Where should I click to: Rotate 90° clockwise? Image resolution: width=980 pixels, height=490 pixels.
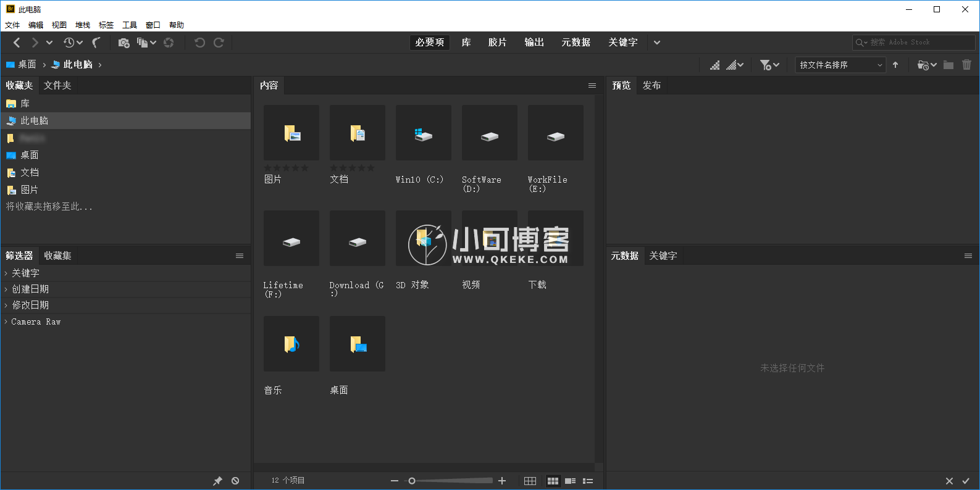tap(219, 43)
